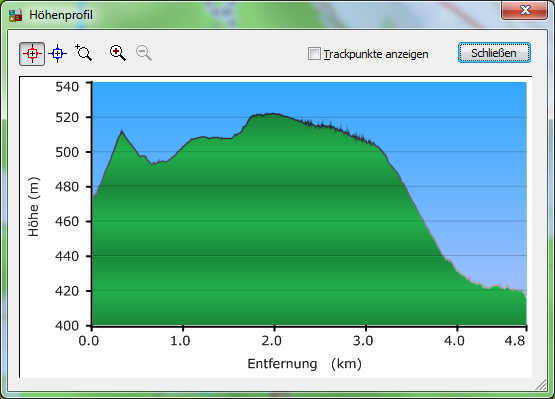Click the zoom in magnifier icon
This screenshot has width=555, height=399.
pos(118,53)
